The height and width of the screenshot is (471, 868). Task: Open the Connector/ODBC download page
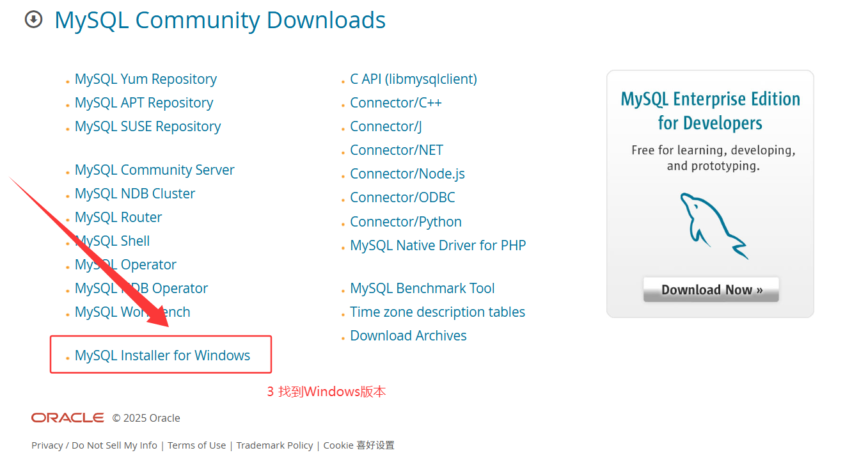(402, 197)
